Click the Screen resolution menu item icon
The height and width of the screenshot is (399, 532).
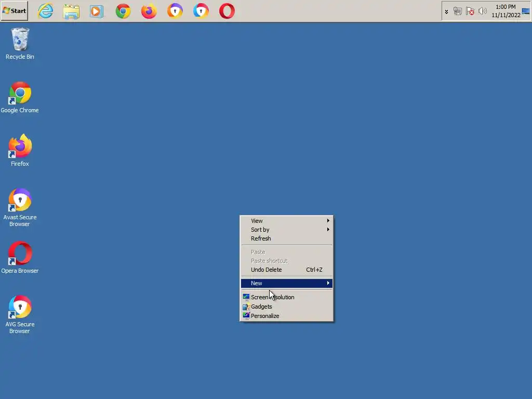(x=246, y=297)
